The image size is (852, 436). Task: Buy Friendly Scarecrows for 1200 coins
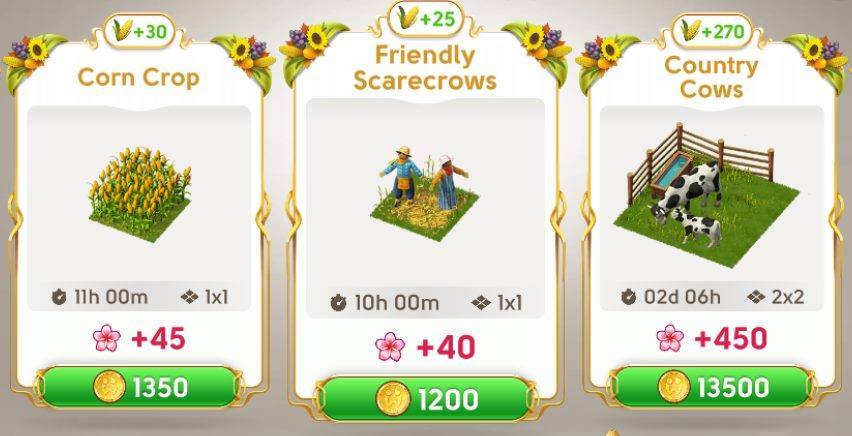(x=425, y=400)
